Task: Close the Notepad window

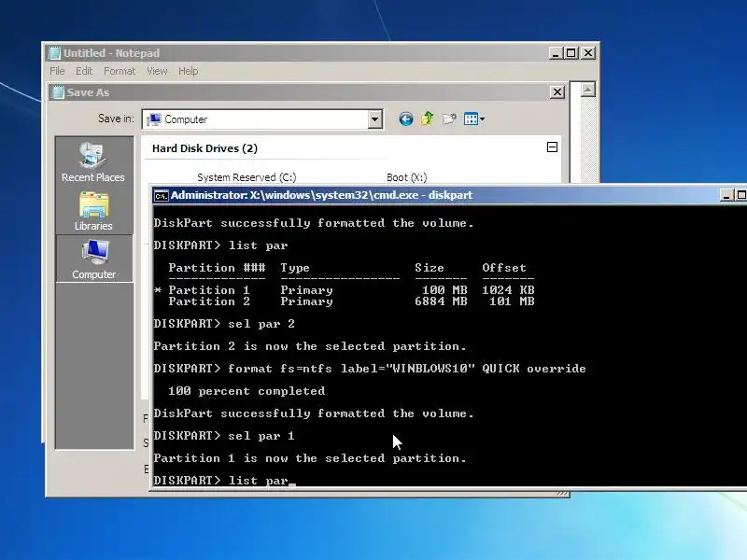Action: 588,53
